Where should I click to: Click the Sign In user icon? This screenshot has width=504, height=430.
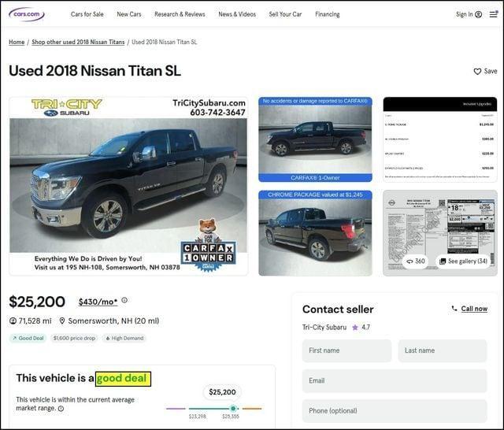478,14
